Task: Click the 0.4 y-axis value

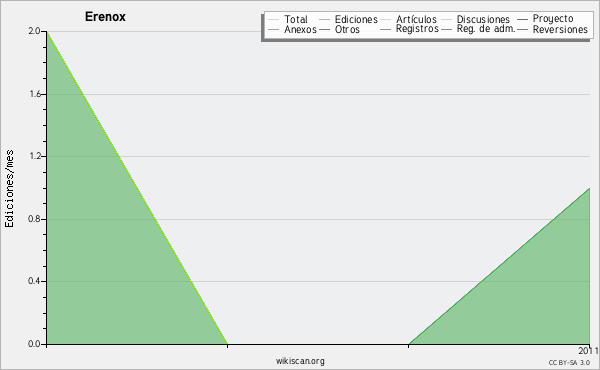Action: [34, 281]
